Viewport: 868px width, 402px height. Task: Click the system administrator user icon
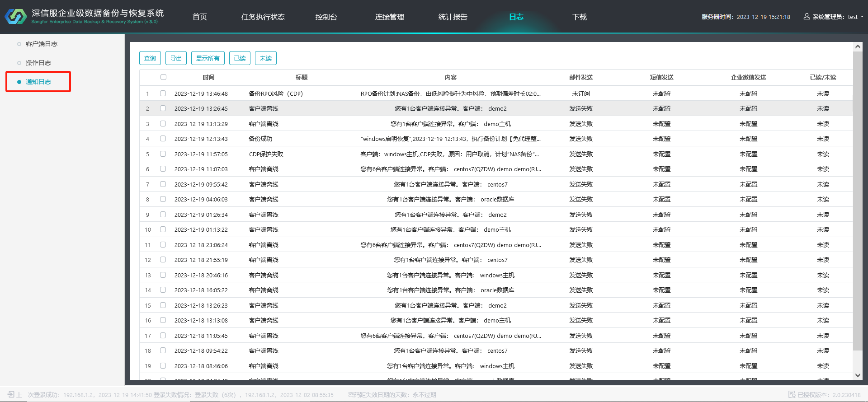coord(807,17)
